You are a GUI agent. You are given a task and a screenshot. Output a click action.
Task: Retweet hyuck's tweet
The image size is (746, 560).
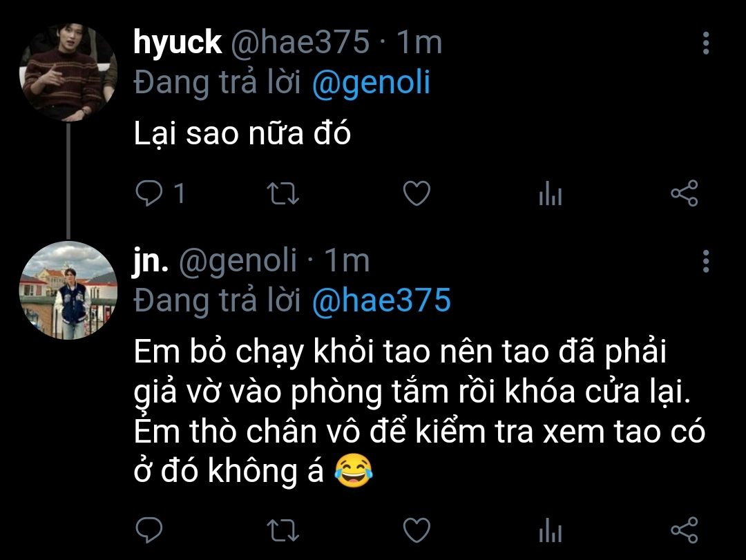pyautogui.click(x=283, y=194)
